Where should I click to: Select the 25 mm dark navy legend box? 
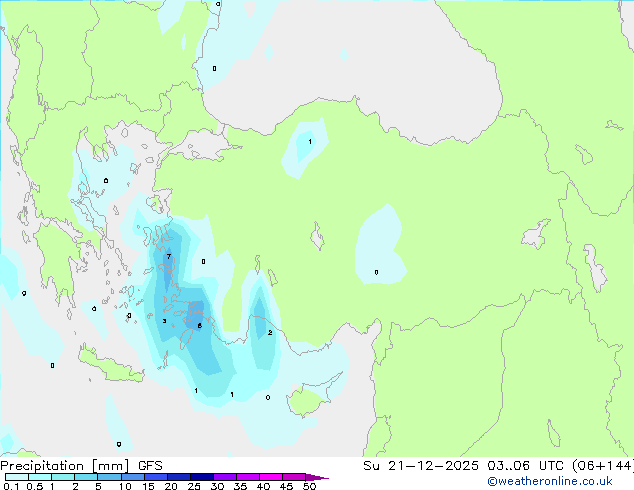tap(202, 477)
